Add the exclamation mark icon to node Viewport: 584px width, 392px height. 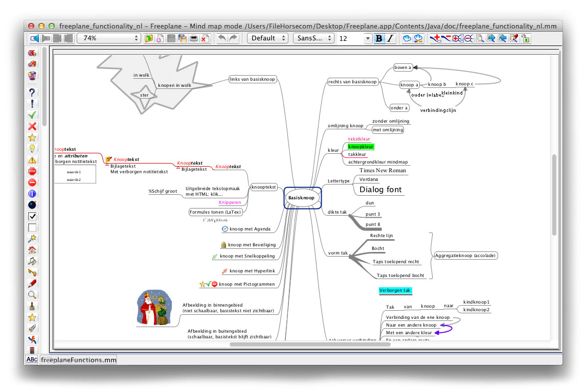[x=32, y=103]
